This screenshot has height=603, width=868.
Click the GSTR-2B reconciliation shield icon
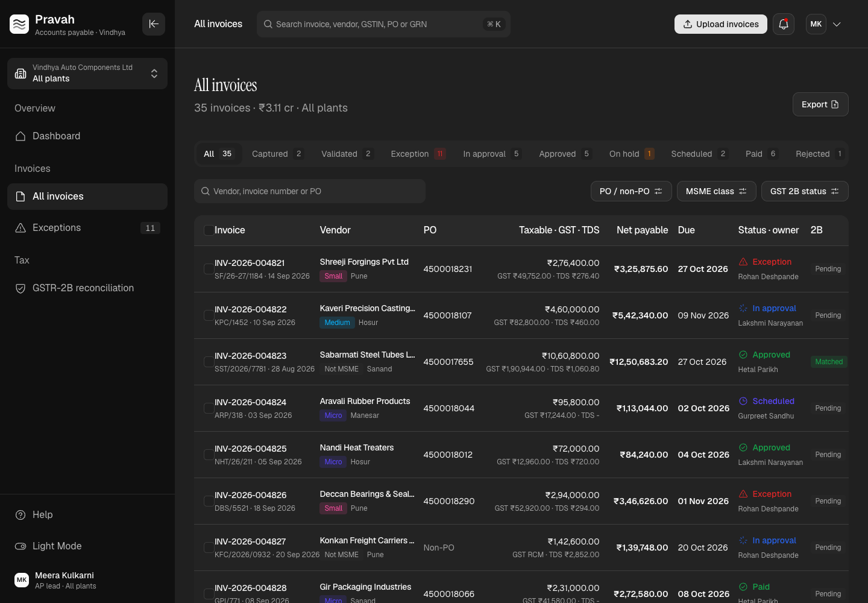pos(20,288)
